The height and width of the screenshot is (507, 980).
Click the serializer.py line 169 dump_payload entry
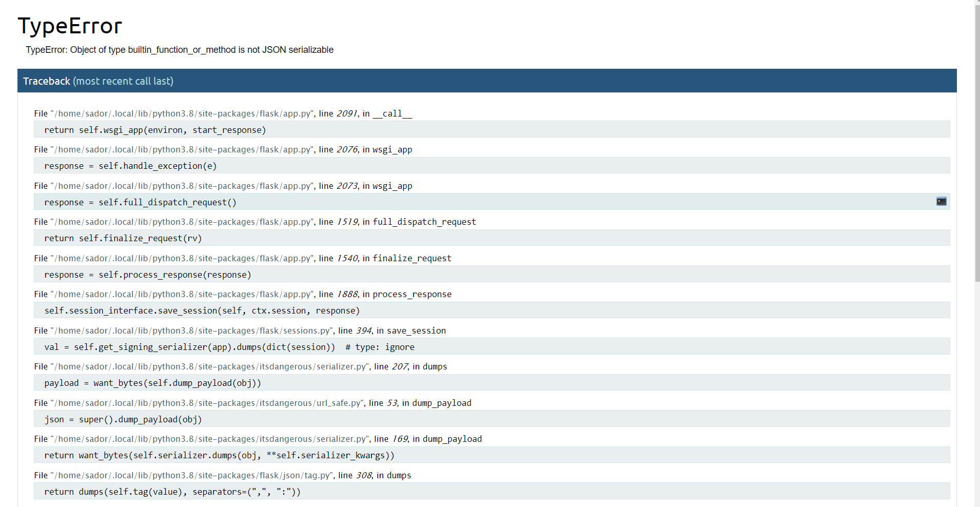(258, 439)
